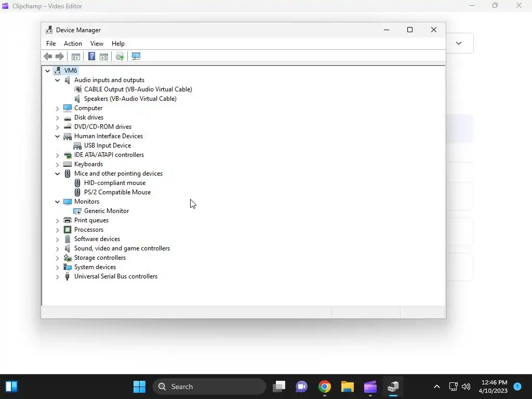Open the Windows Start button

point(139,387)
